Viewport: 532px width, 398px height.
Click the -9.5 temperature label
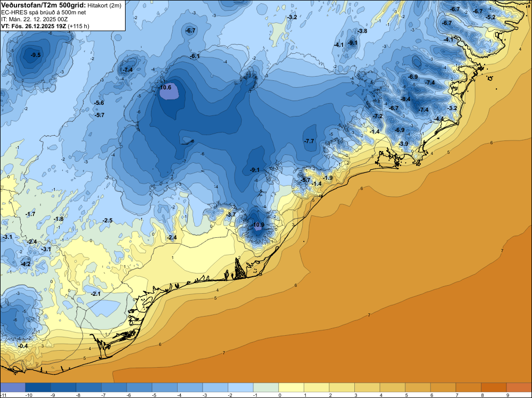coord(35,55)
